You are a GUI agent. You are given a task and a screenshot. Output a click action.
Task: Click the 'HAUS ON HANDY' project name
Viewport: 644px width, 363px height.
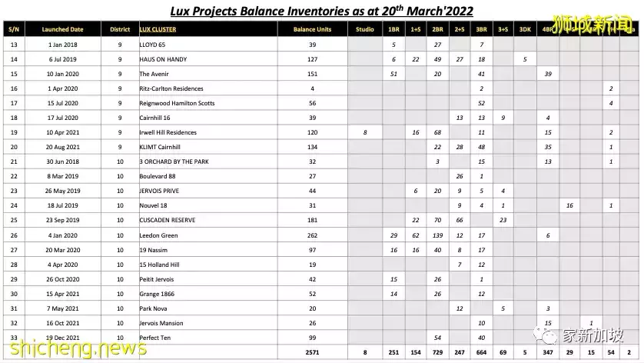pyautogui.click(x=163, y=59)
